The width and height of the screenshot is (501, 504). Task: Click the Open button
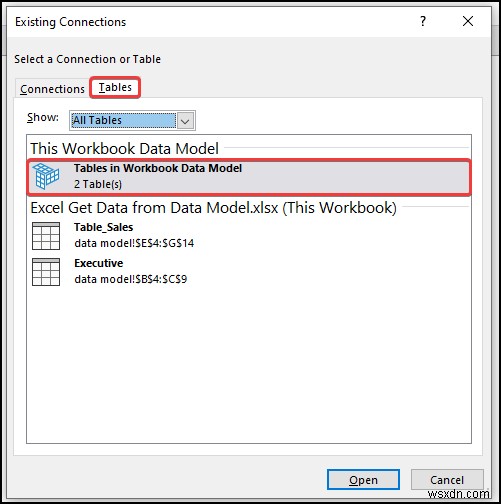click(x=363, y=480)
